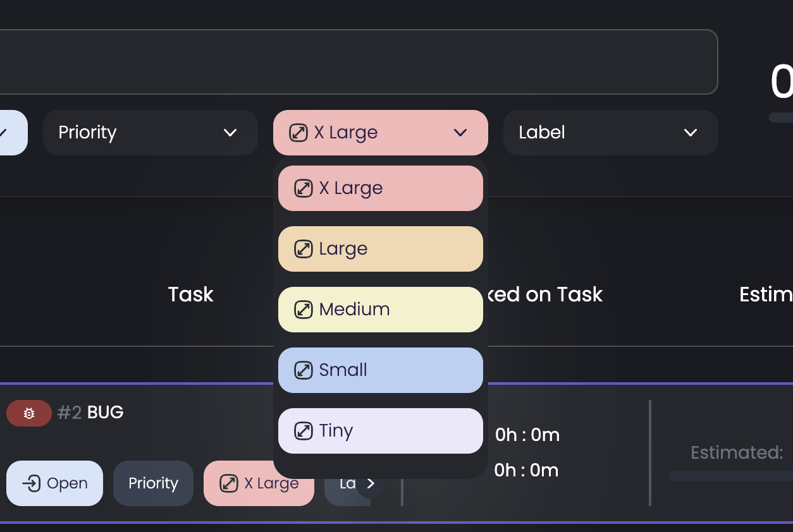The height and width of the screenshot is (532, 793).
Task: Click the Priority pill on the bug row
Action: pos(153,483)
